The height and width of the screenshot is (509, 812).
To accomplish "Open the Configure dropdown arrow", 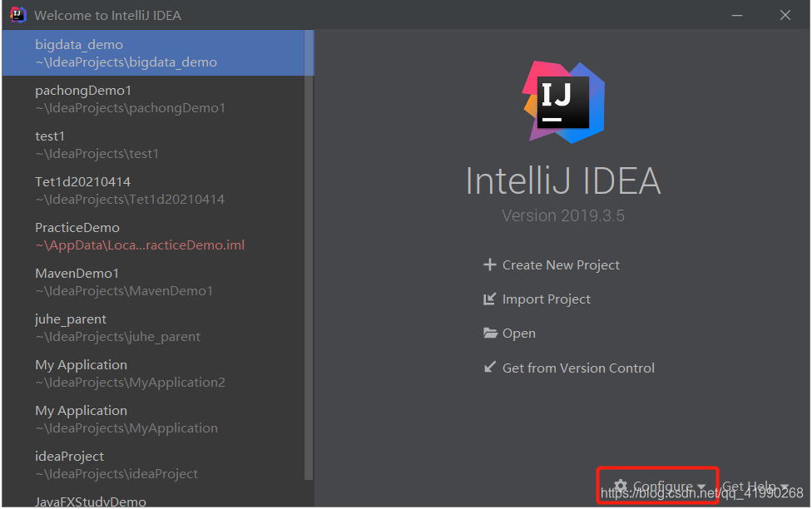I will [701, 487].
